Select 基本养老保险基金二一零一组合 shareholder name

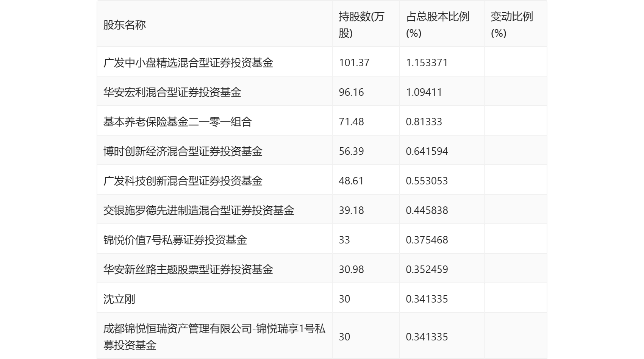(x=178, y=122)
